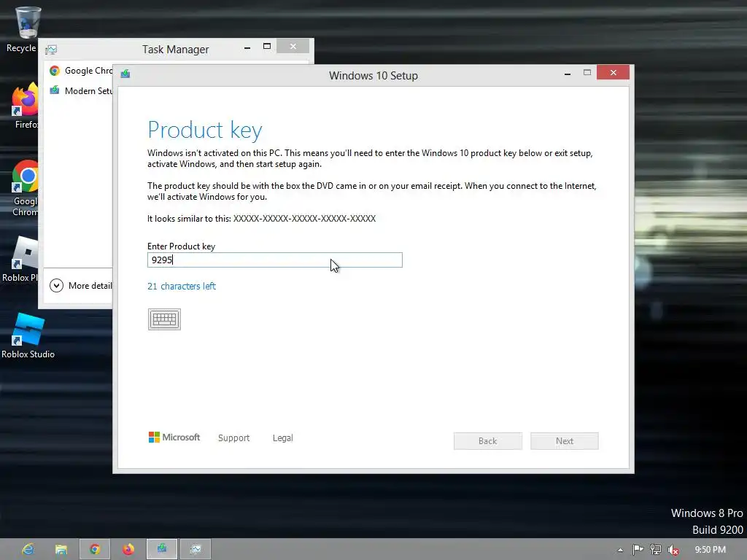The height and width of the screenshot is (560, 747).
Task: Click the Next button in Windows 10 Setup
Action: [564, 441]
